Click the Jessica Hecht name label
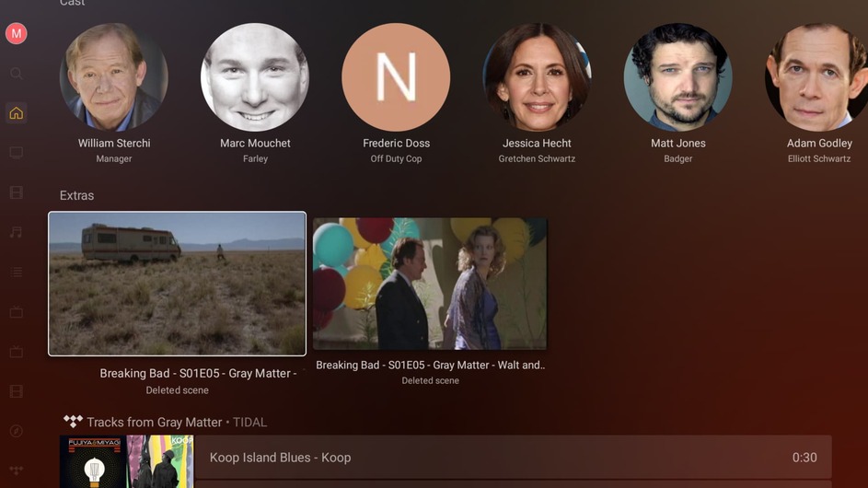Viewport: 868px width, 488px height. [x=537, y=143]
